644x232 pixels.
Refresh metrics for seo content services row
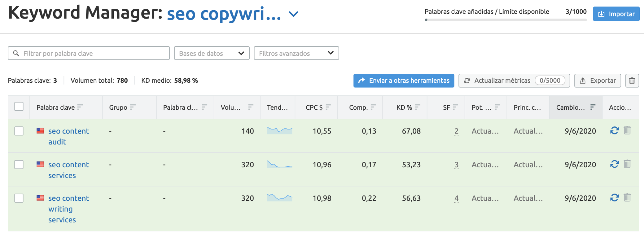click(614, 164)
